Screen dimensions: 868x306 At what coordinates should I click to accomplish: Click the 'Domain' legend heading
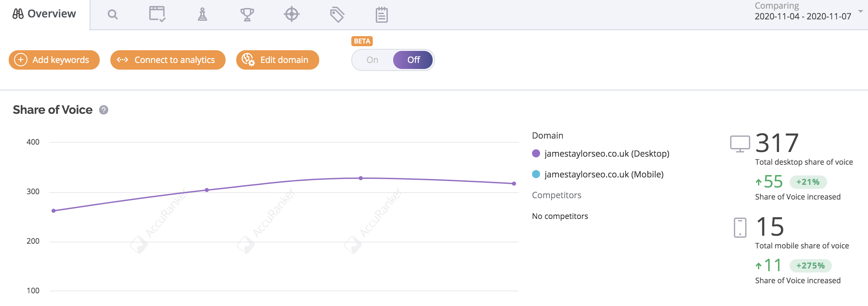[547, 136]
